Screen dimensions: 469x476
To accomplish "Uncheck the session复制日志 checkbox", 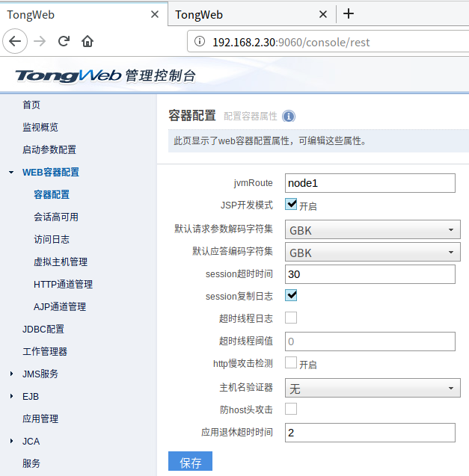I will click(291, 295).
